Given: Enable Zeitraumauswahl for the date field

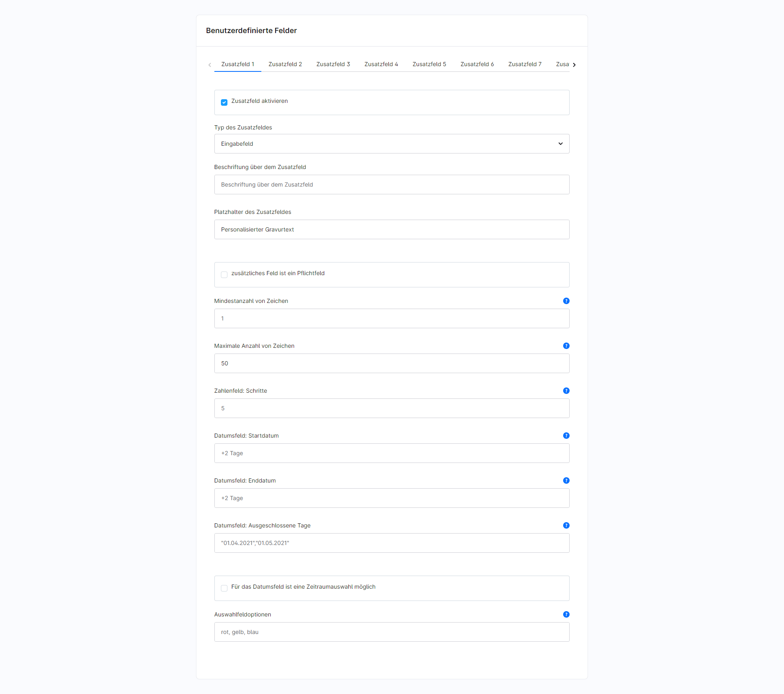Looking at the screenshot, I should point(224,588).
